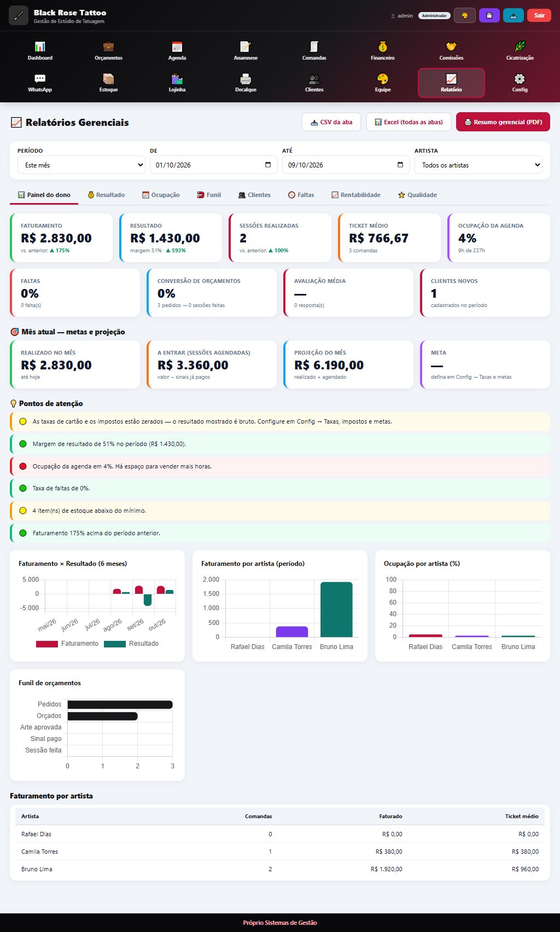This screenshot has height=932, width=560.
Task: Click the Até date field 09/10/2026
Action: [x=346, y=165]
